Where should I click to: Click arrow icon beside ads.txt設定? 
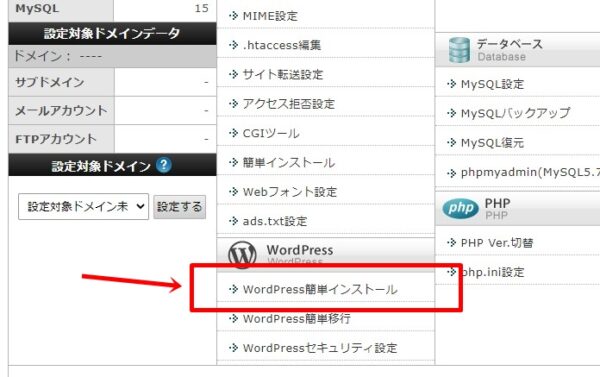(233, 220)
